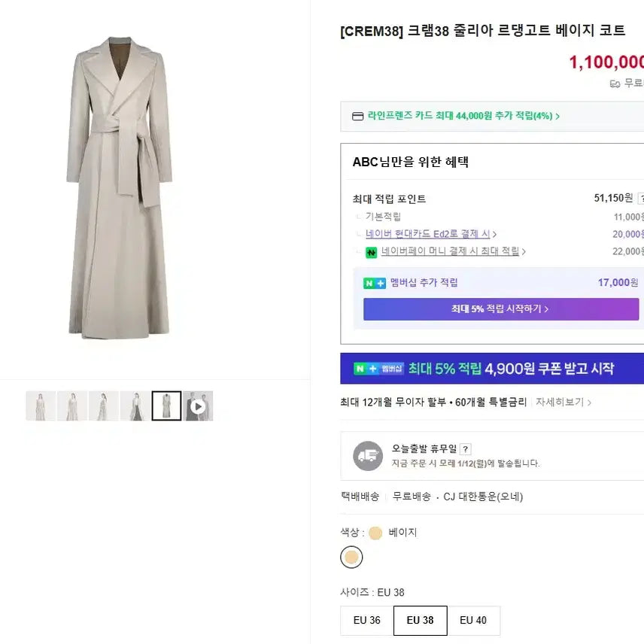644x644 pixels.
Task: Click the Naver Pay N icon near 네이버페이 머니
Action: pyautogui.click(x=370, y=251)
